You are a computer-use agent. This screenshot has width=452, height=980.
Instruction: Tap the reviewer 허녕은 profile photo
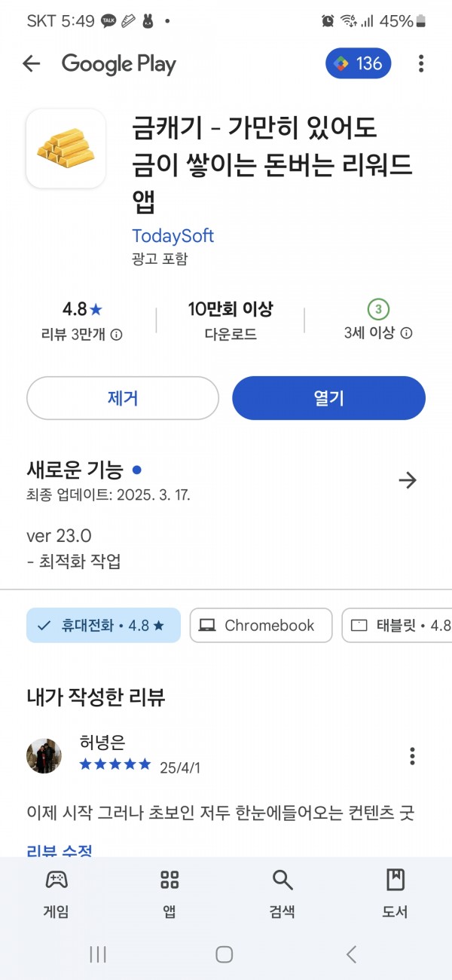tap(44, 755)
